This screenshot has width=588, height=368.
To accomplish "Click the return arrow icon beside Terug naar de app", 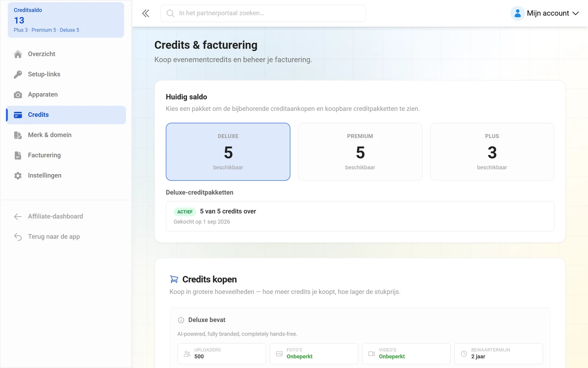I will (x=18, y=237).
